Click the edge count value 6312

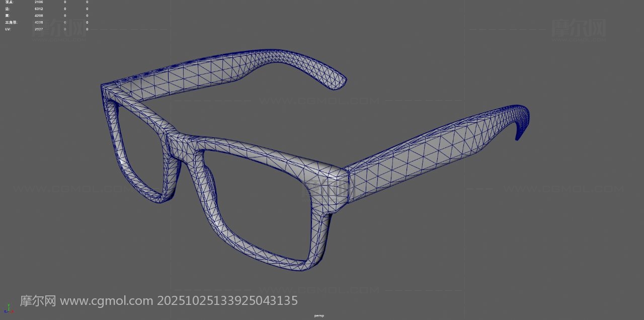(x=39, y=9)
